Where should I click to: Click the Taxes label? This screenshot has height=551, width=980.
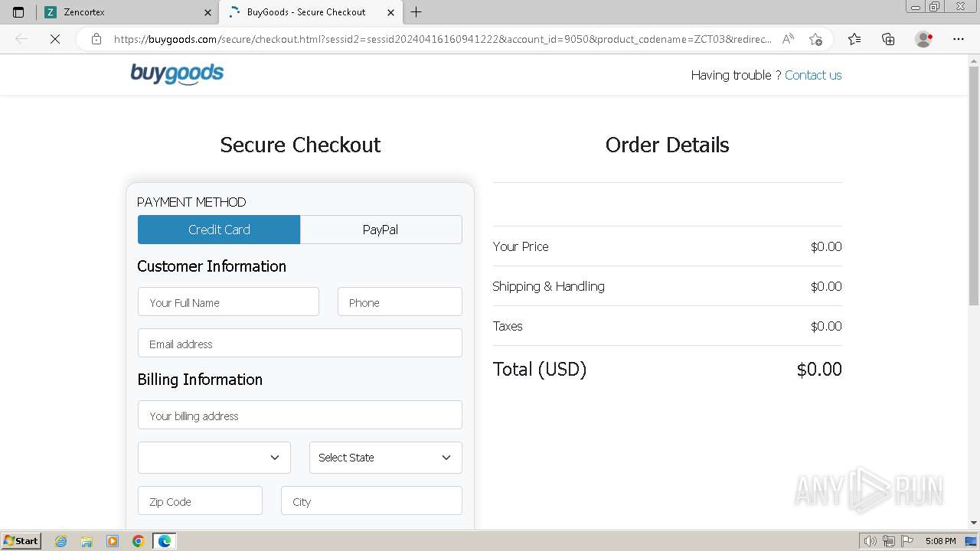508,326
